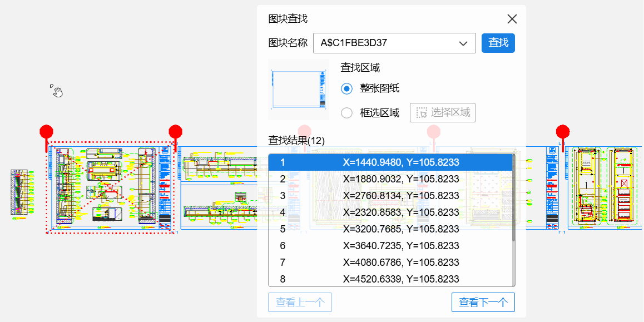Click 查看下一个 to view next result
644x322 pixels.
(x=483, y=303)
